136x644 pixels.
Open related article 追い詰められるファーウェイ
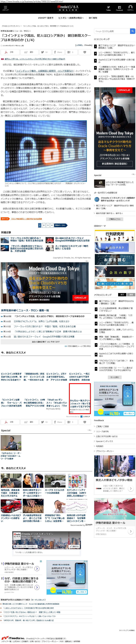[x=72, y=239]
